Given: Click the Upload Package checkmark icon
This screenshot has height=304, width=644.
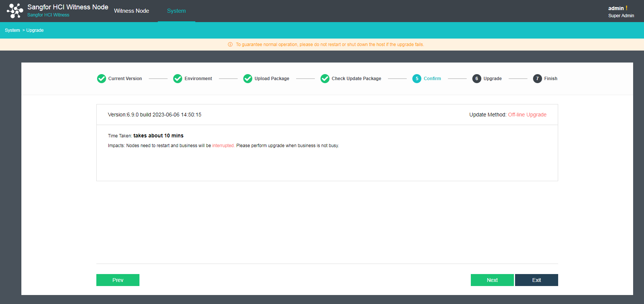Looking at the screenshot, I should [x=248, y=79].
